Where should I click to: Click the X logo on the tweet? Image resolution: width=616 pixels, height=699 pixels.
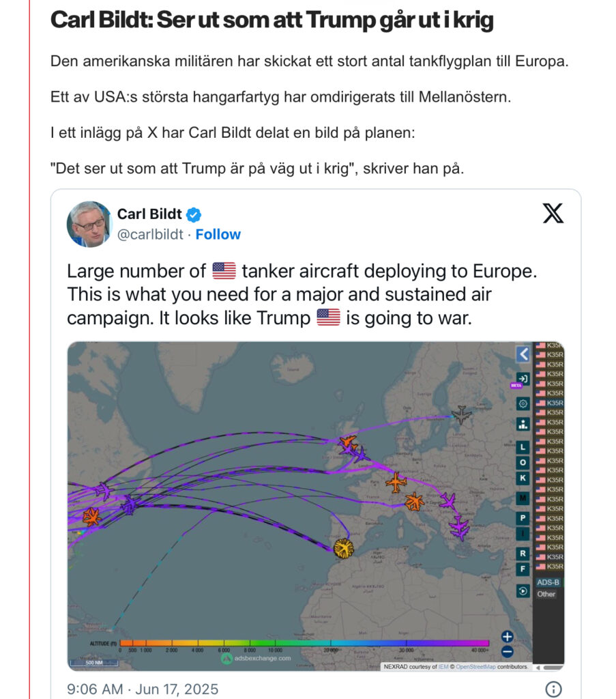553,213
